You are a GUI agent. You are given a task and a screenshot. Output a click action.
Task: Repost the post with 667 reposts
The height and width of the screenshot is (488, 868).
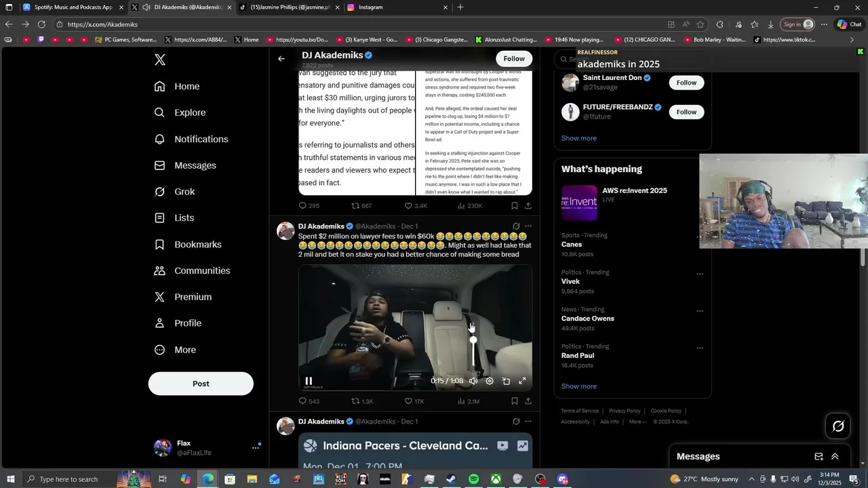coord(361,206)
